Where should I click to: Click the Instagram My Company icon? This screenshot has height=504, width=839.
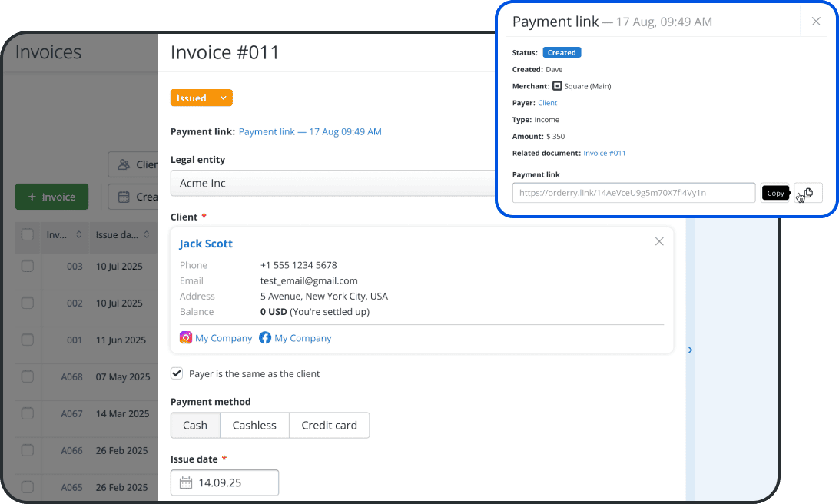[x=184, y=338]
